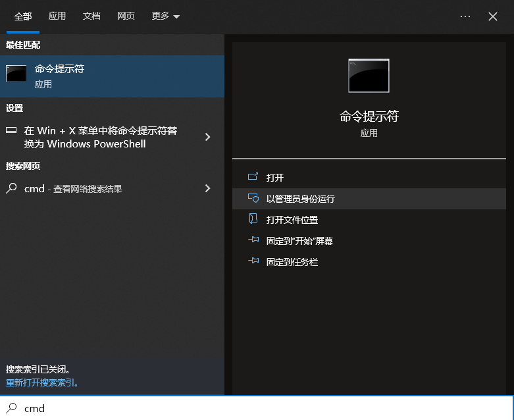Click the Command Prompt icon in best match
The image size is (514, 420).
pos(16,74)
